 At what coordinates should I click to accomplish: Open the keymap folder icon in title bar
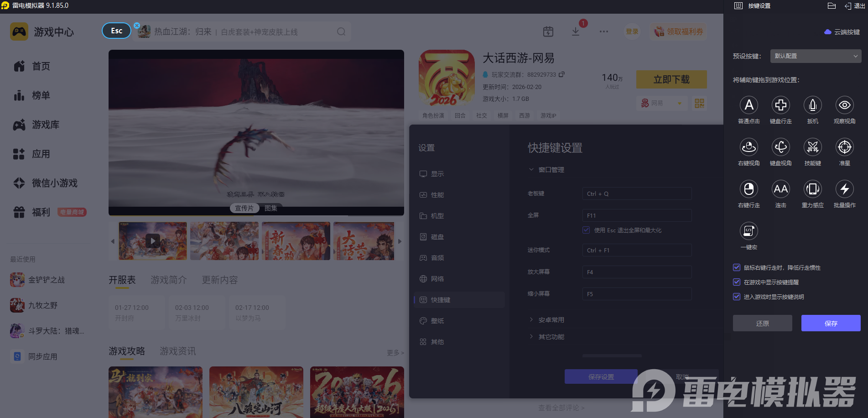click(832, 6)
